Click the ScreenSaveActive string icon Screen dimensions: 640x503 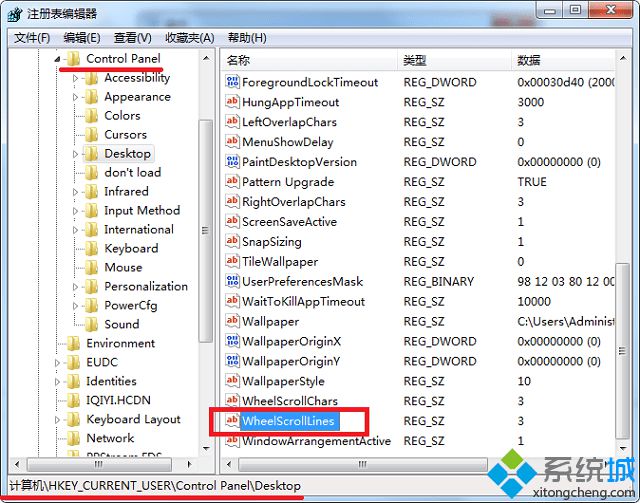(232, 221)
